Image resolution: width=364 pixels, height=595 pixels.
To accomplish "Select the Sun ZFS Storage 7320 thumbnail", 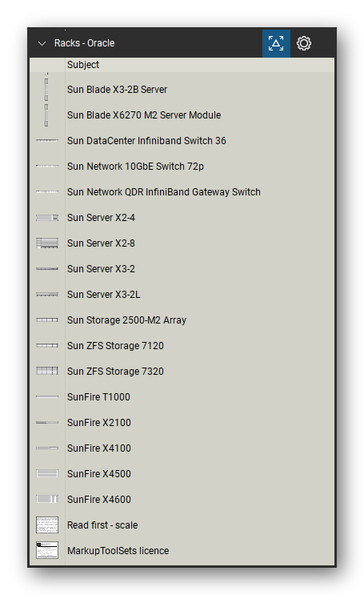I will click(x=47, y=371).
